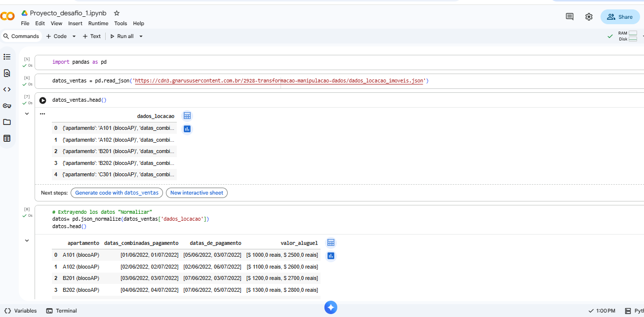Click Generate code with datos_ventas
644x317 pixels.
[117, 193]
